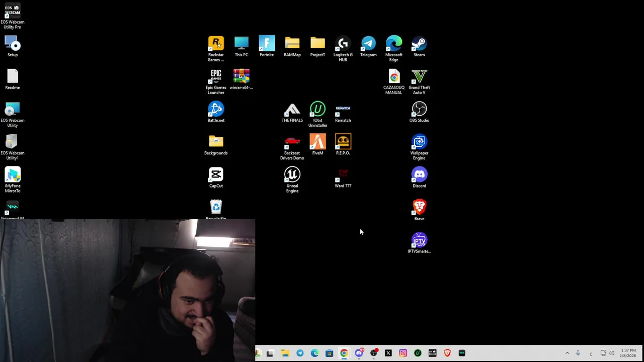Launch Brave browser desktop shortcut
Screen dimensions: 644x362
click(419, 210)
